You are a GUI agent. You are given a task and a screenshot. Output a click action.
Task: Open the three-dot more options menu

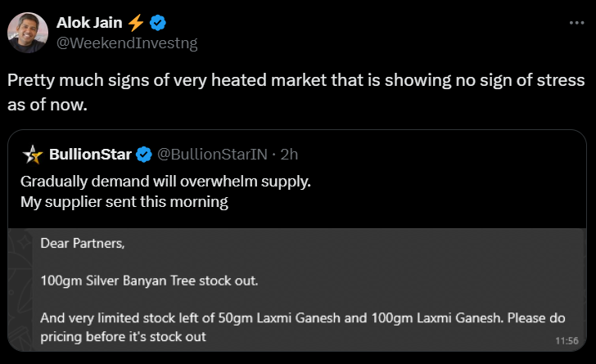576,24
